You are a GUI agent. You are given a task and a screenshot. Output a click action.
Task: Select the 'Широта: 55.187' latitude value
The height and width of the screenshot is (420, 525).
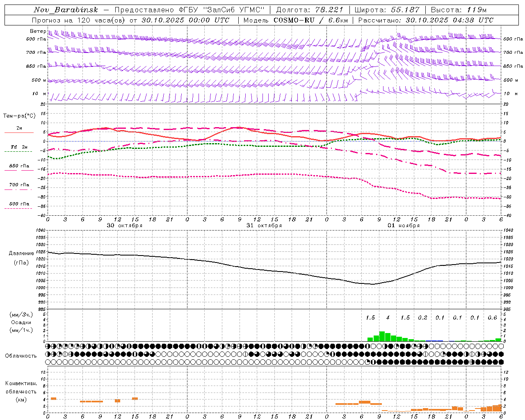click(x=387, y=10)
